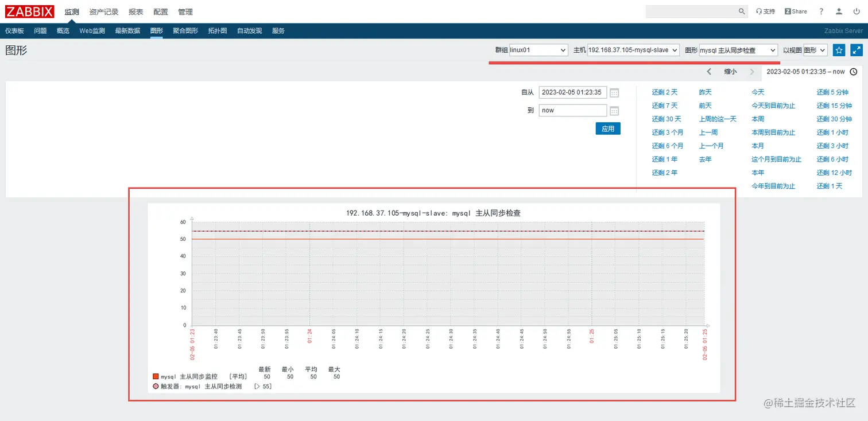
Task: Click the clock icon beside the time range
Action: (854, 72)
